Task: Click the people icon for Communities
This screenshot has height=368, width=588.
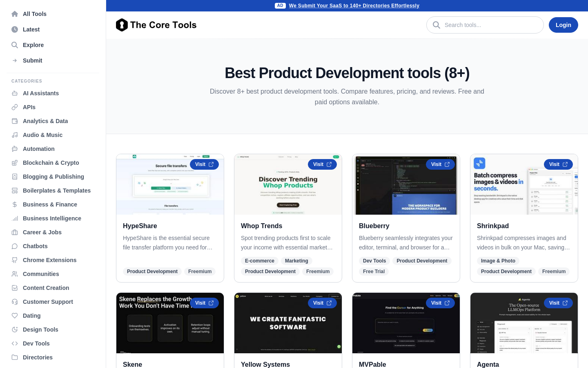Action: [15, 274]
